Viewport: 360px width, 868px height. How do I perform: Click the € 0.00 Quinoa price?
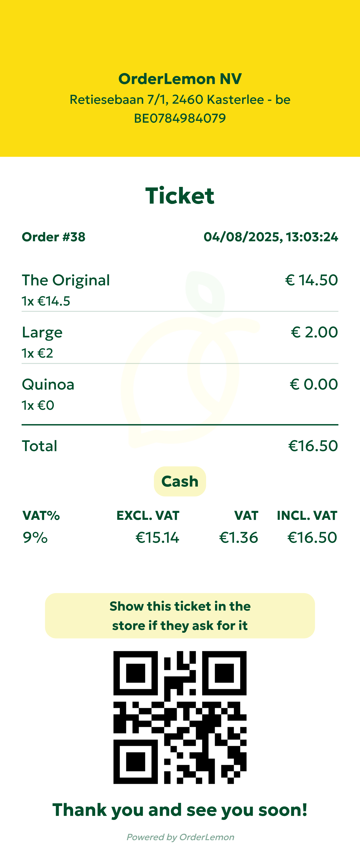[x=314, y=385]
